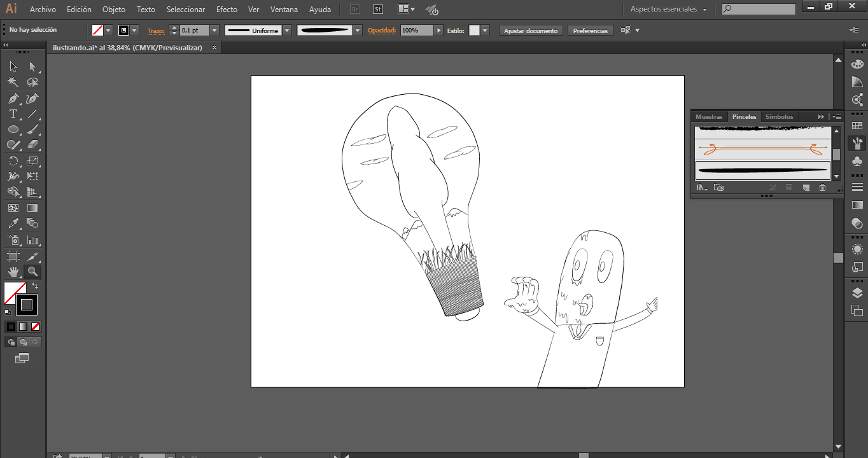Set the paint mode to None
Viewport: 868px width, 458px height.
36,326
